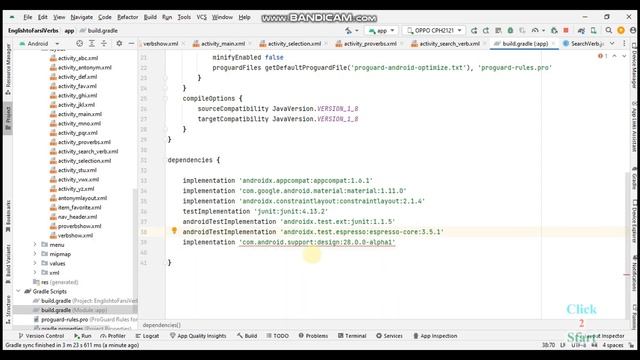Open the Terminal tool window
Screen dimensions: 640x360
tap(352, 336)
